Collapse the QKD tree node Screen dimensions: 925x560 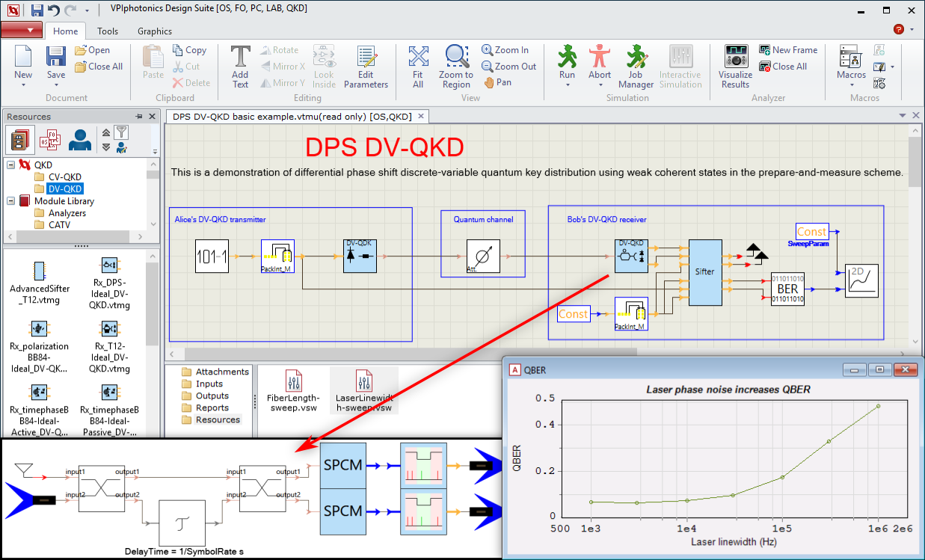click(x=11, y=165)
